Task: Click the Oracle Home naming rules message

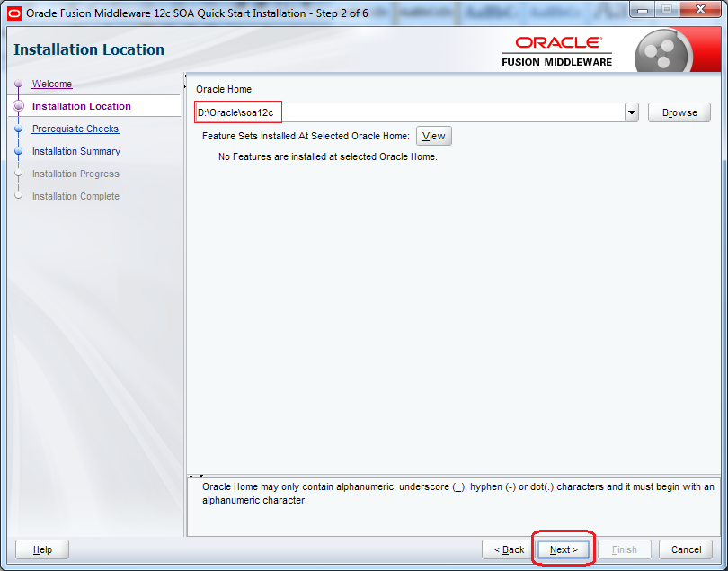Action: [457, 494]
